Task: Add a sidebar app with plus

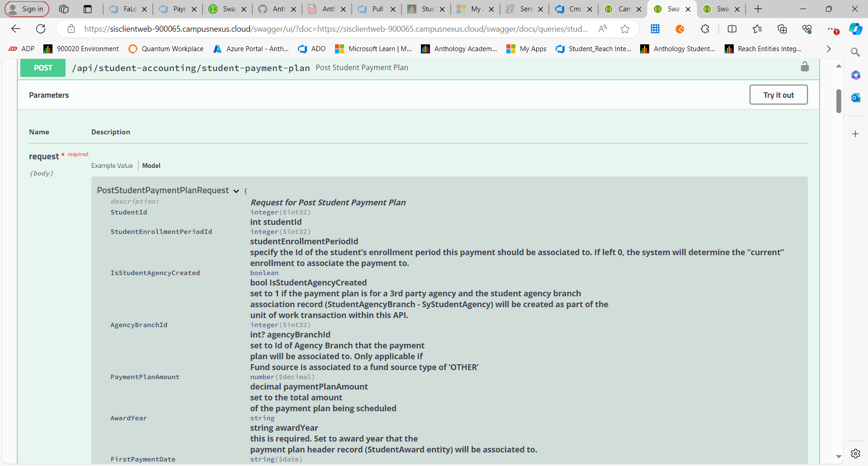Action: pos(855,134)
